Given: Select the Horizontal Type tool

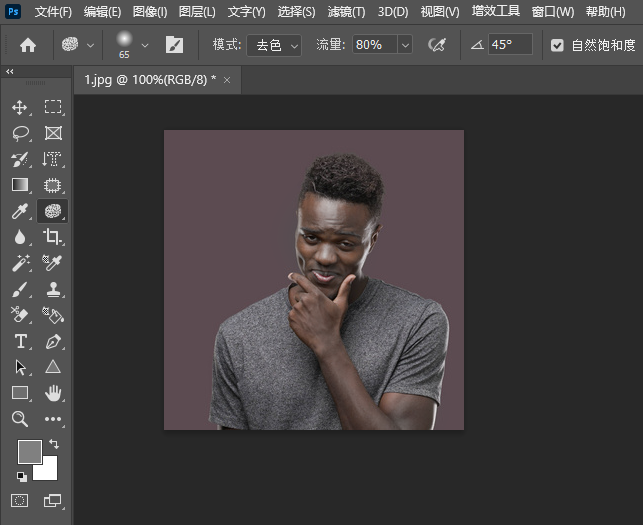Looking at the screenshot, I should coord(20,341).
